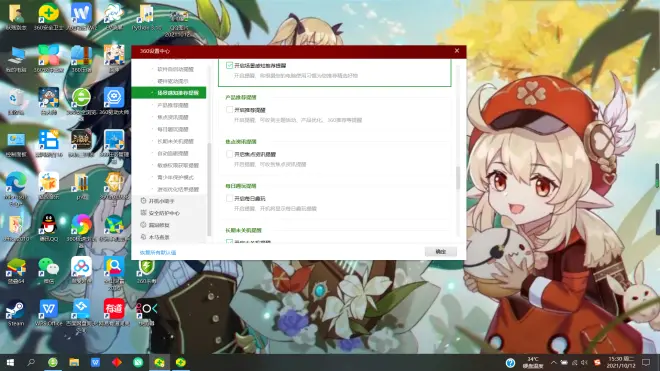Open the 此电脑 (This PC) desktop icon

coord(16,59)
